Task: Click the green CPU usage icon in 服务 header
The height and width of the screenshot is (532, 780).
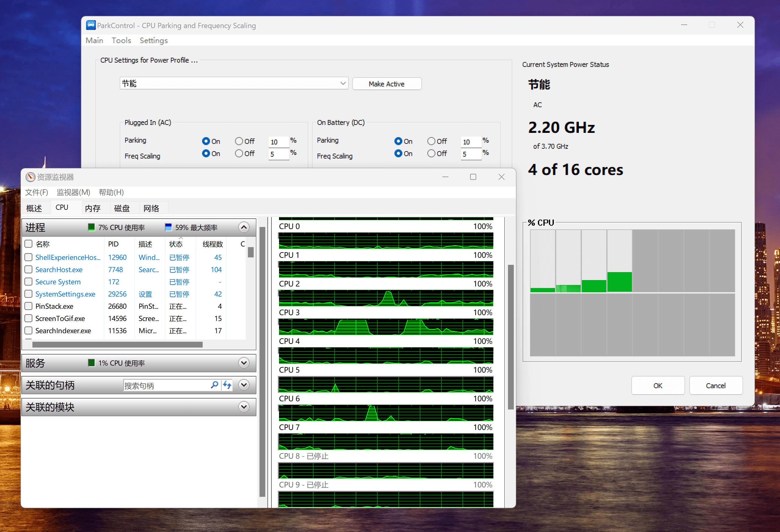Action: click(91, 363)
